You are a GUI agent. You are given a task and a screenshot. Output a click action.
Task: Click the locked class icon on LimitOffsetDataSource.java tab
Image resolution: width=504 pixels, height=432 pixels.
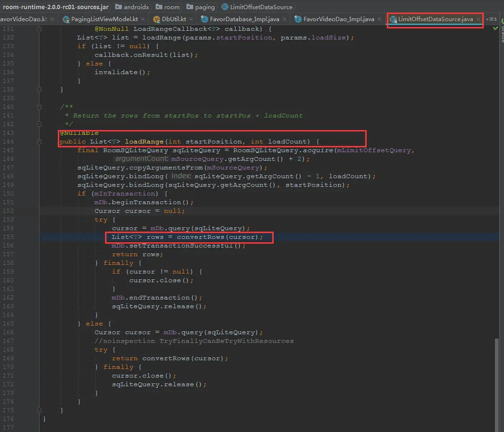tap(393, 20)
